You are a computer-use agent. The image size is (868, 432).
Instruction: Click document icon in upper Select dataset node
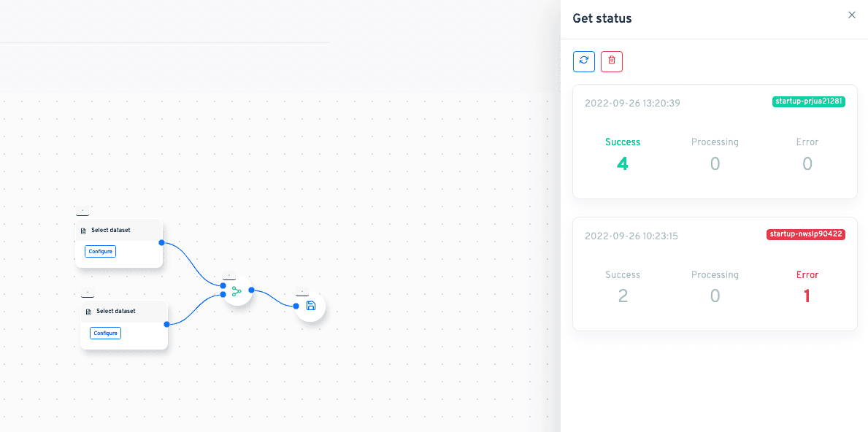(84, 231)
